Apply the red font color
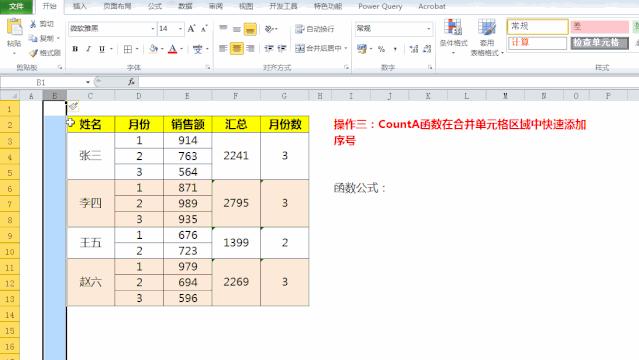This screenshot has height=360, width=639. [x=173, y=49]
